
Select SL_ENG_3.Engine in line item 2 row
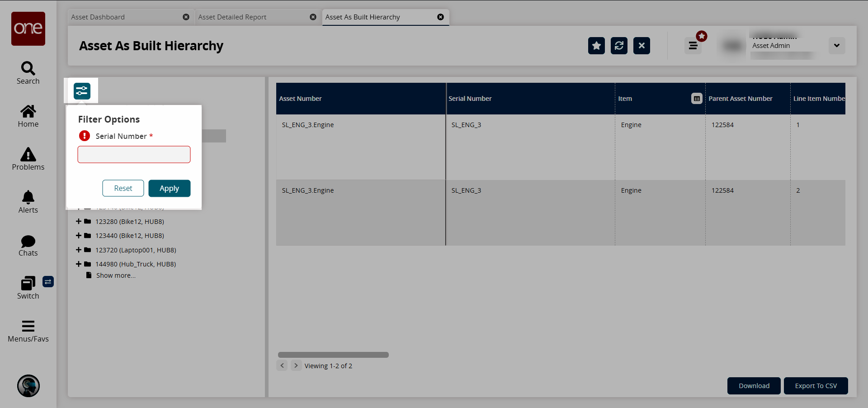point(308,190)
